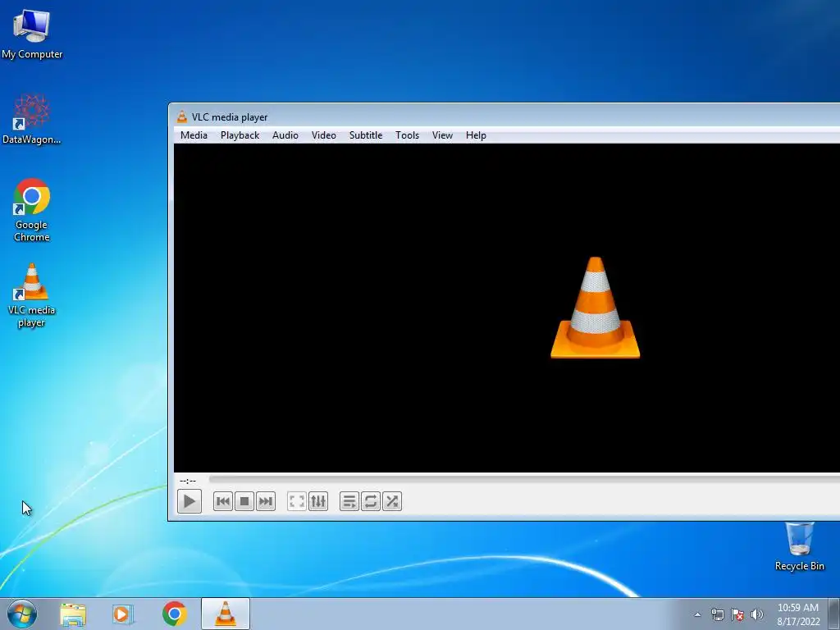The image size is (840, 630).
Task: Select DataWagon desktop shortcut
Action: [x=32, y=119]
